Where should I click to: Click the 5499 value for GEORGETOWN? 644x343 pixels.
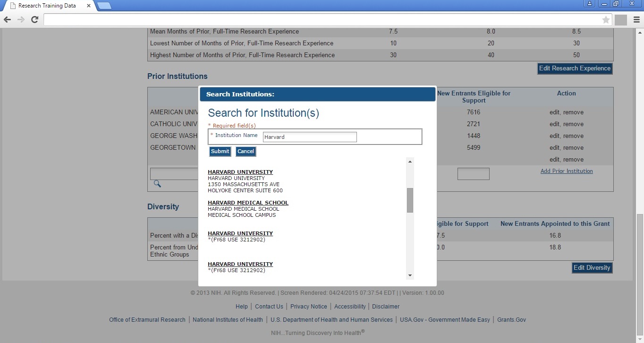click(473, 148)
